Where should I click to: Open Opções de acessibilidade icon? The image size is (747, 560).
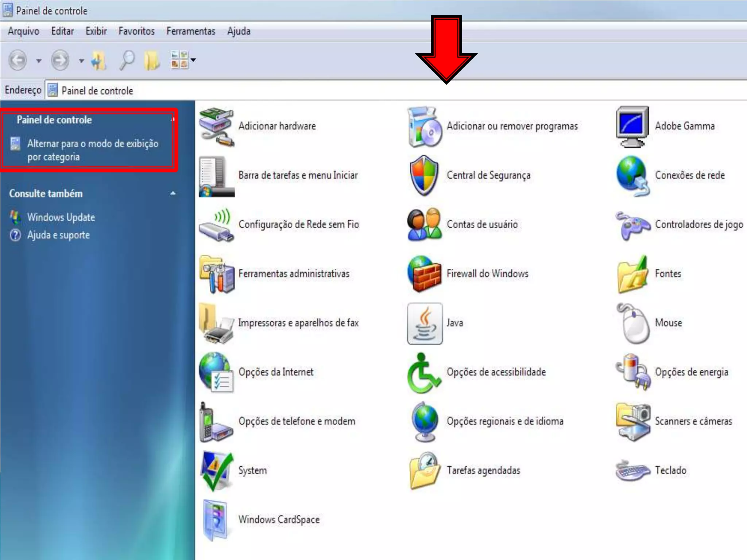(423, 373)
